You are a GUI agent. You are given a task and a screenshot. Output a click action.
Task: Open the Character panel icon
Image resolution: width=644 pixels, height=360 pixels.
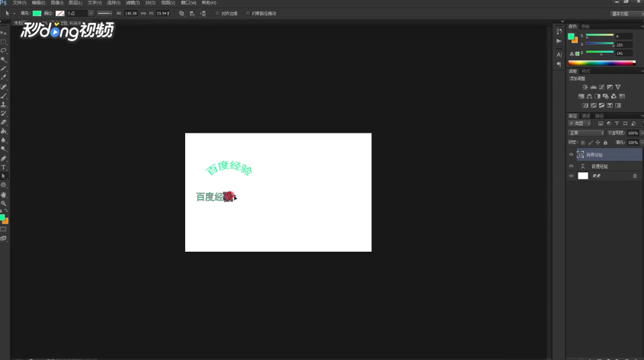click(559, 54)
